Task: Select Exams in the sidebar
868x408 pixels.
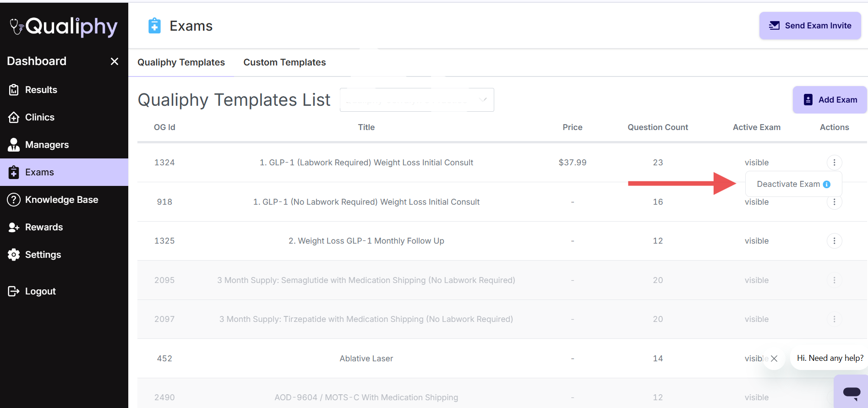Action: point(64,172)
